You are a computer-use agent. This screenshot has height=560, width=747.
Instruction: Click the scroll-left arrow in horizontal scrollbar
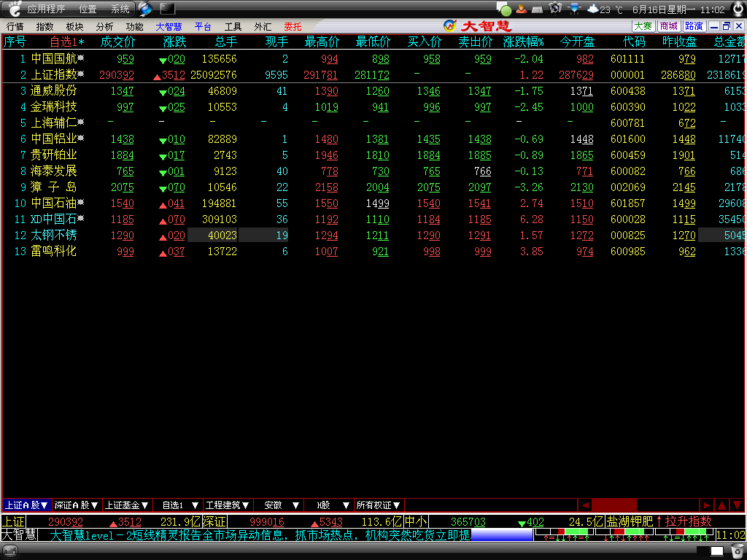tap(585, 505)
